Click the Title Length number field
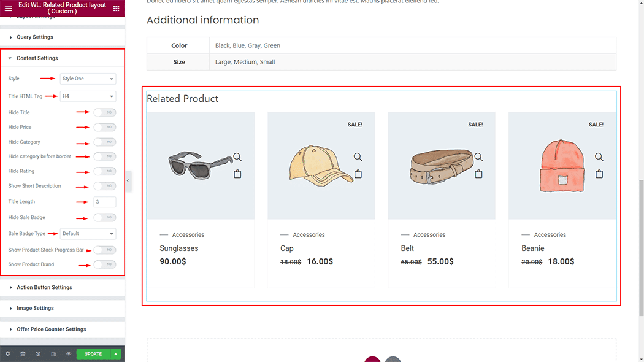 pyautogui.click(x=105, y=202)
